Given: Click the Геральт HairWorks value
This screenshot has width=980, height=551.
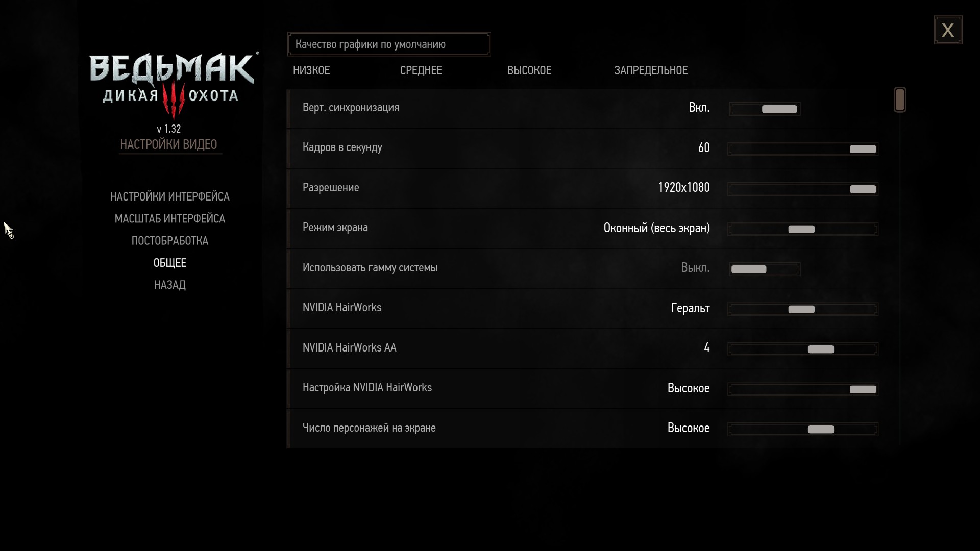Looking at the screenshot, I should click(690, 308).
